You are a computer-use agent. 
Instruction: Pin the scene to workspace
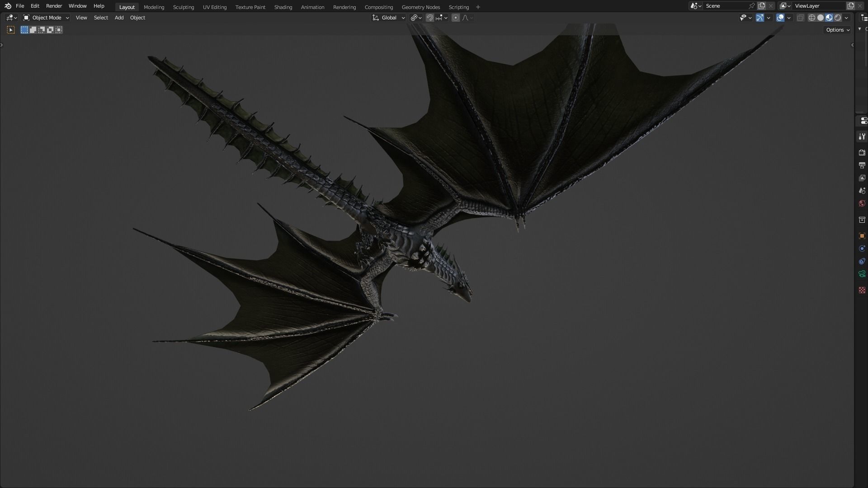tap(752, 6)
